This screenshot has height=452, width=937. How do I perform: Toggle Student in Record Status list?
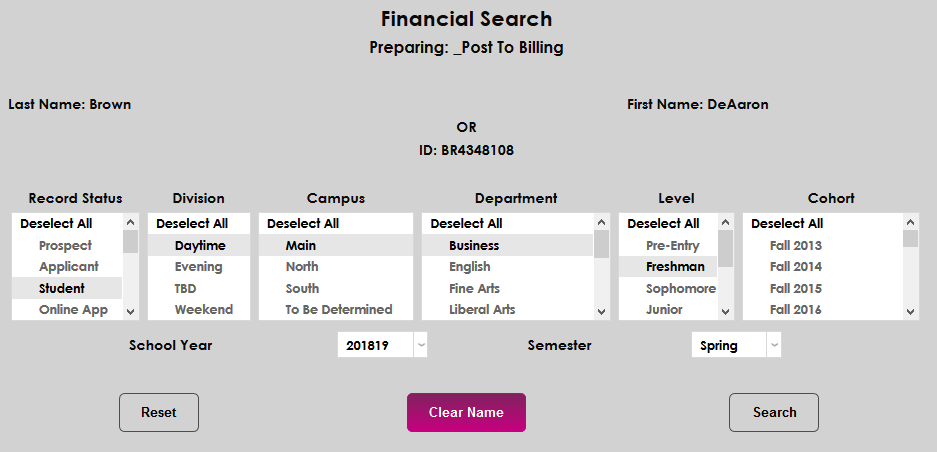pyautogui.click(x=62, y=288)
